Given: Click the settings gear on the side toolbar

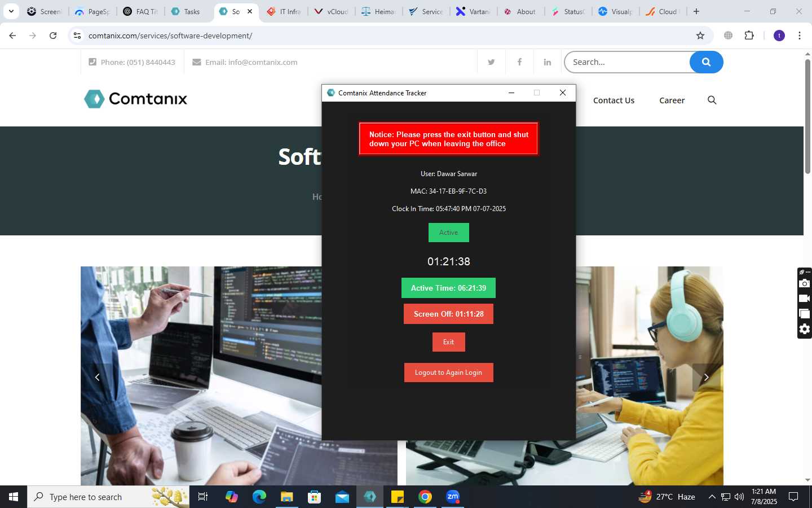Looking at the screenshot, I should click(x=805, y=329).
